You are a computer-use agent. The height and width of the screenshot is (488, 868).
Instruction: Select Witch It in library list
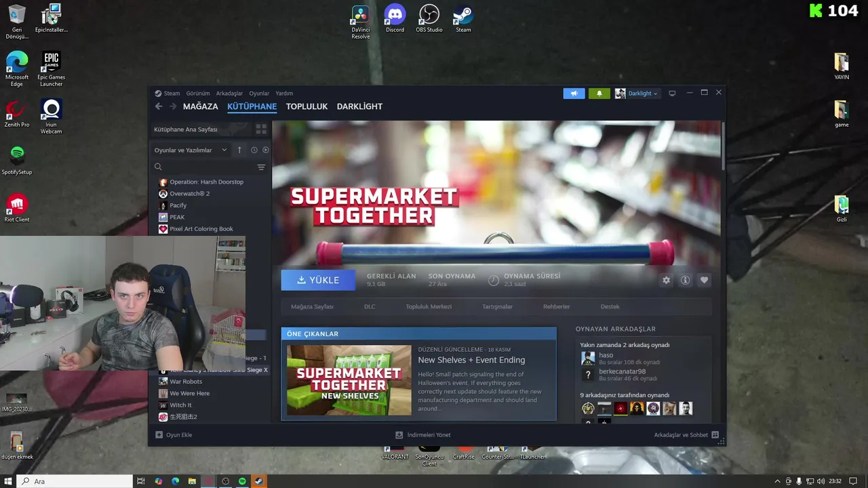click(180, 405)
